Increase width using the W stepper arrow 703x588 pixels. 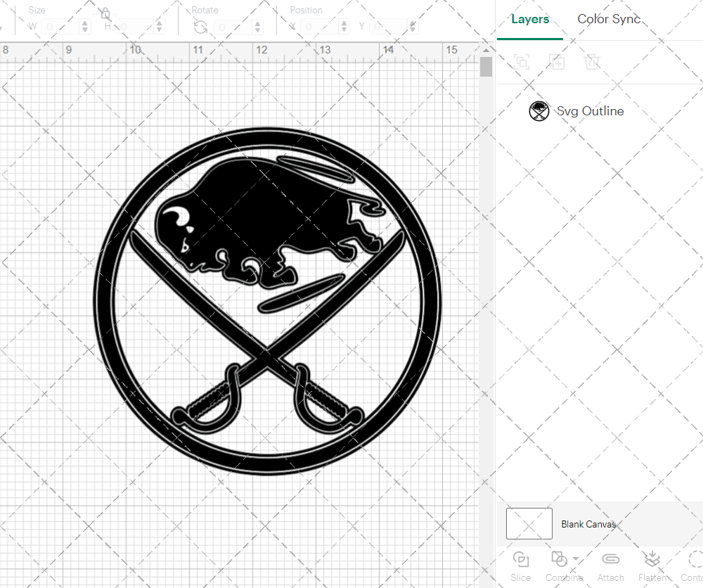pos(85,23)
